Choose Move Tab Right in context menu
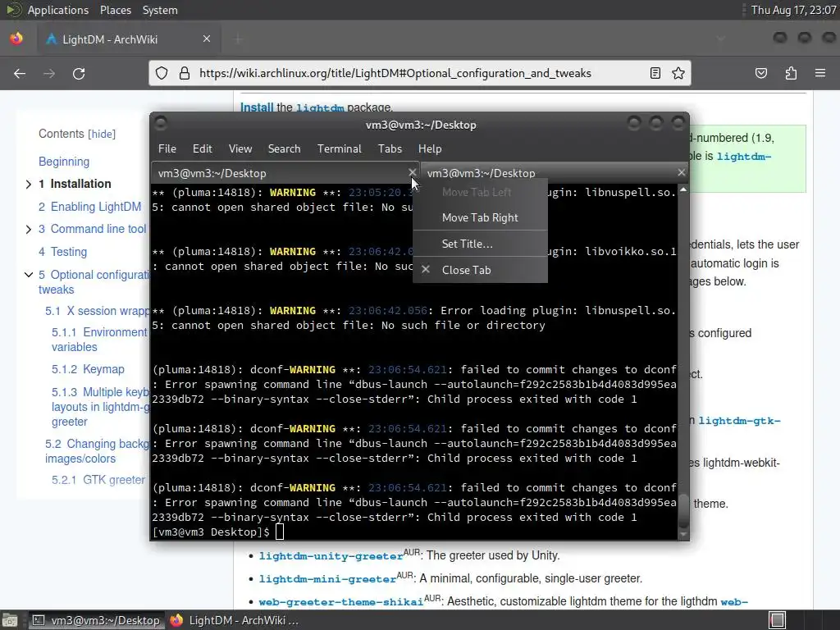Screen dimensions: 840x630 point(480,217)
